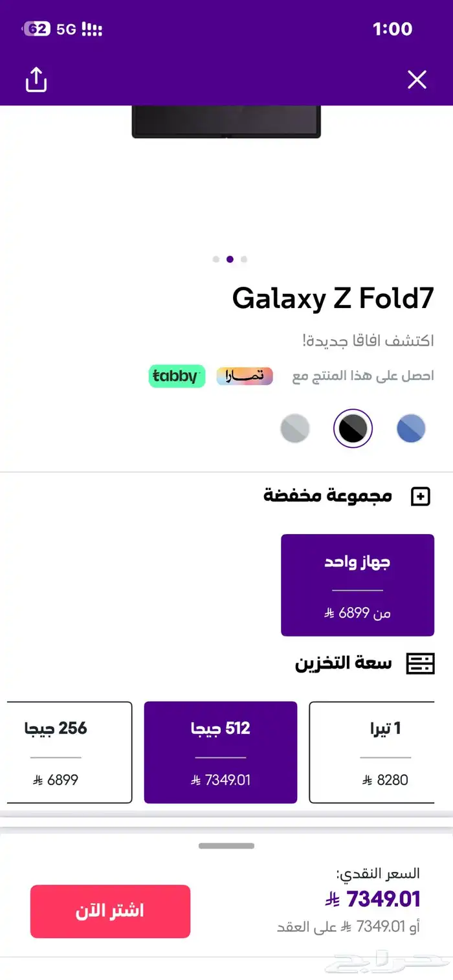Screen dimensions: 453x980
Task: Keep the black color option selected
Action: click(353, 428)
